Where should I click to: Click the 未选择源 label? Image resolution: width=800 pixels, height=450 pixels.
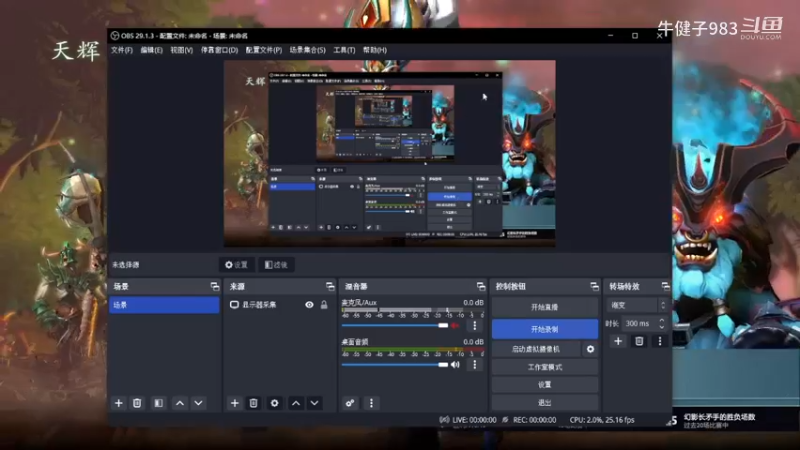tap(126, 265)
